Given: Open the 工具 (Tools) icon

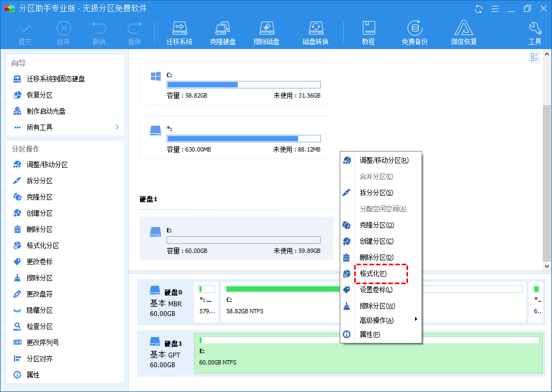Looking at the screenshot, I should click(x=535, y=31).
